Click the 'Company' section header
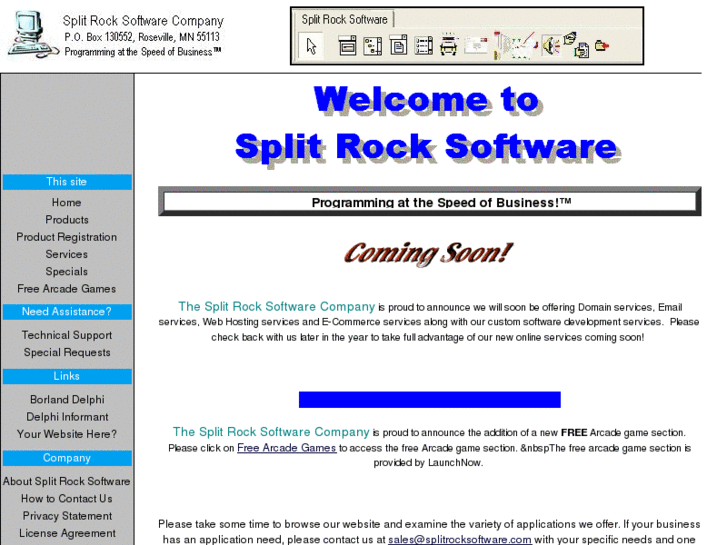This screenshot has height=545, width=727. pyautogui.click(x=67, y=458)
